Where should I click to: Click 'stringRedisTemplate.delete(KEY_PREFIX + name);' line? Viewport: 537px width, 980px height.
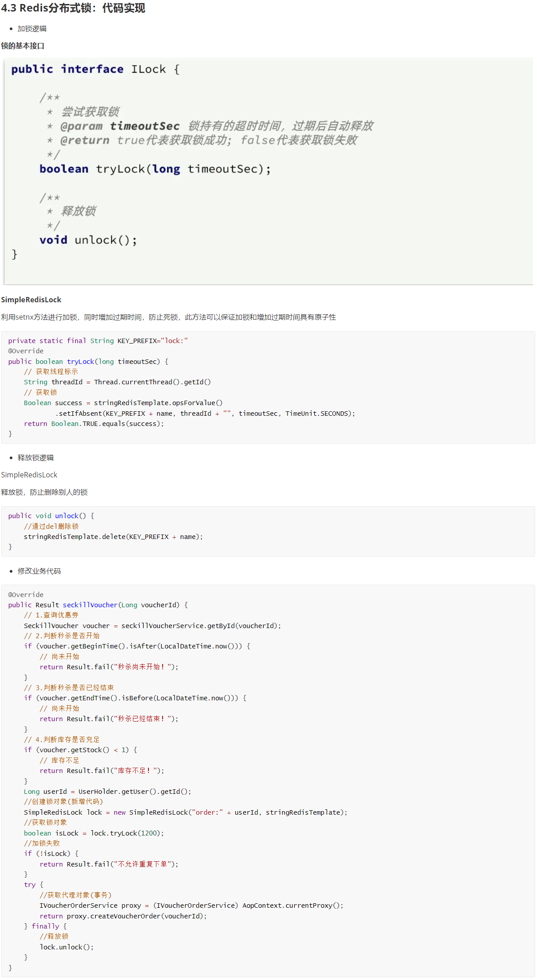[113, 537]
